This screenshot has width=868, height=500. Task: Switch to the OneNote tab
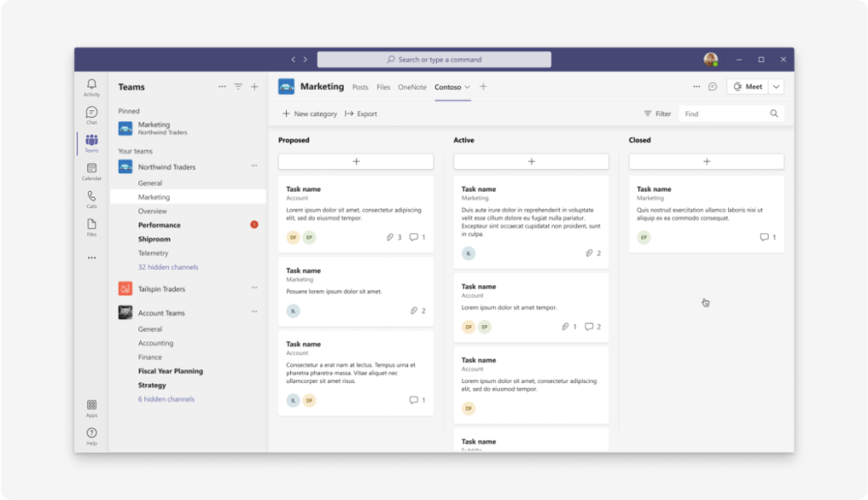tap(412, 87)
